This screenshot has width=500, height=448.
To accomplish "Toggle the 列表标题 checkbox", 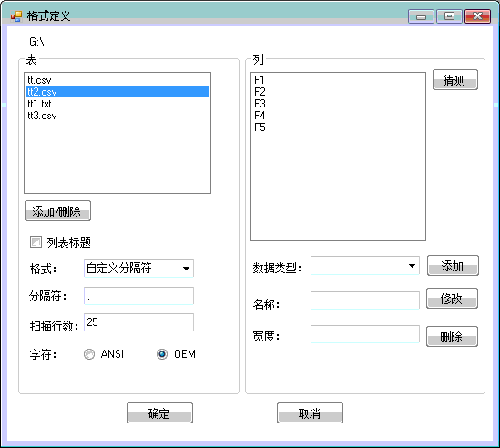I will click(36, 241).
